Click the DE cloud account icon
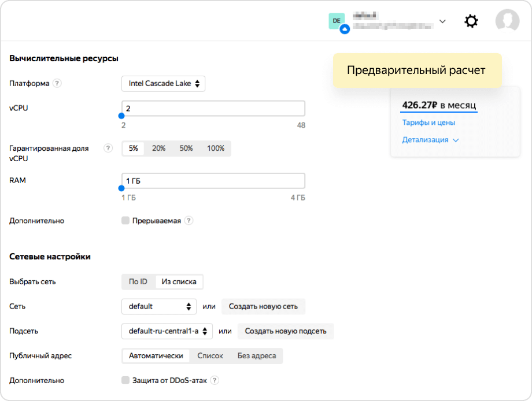532x401 pixels. [x=338, y=22]
